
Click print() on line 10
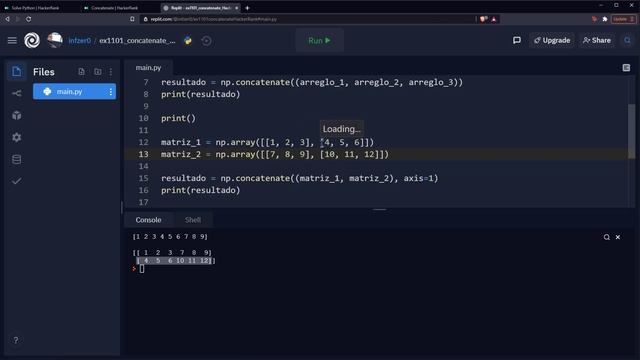[178, 118]
